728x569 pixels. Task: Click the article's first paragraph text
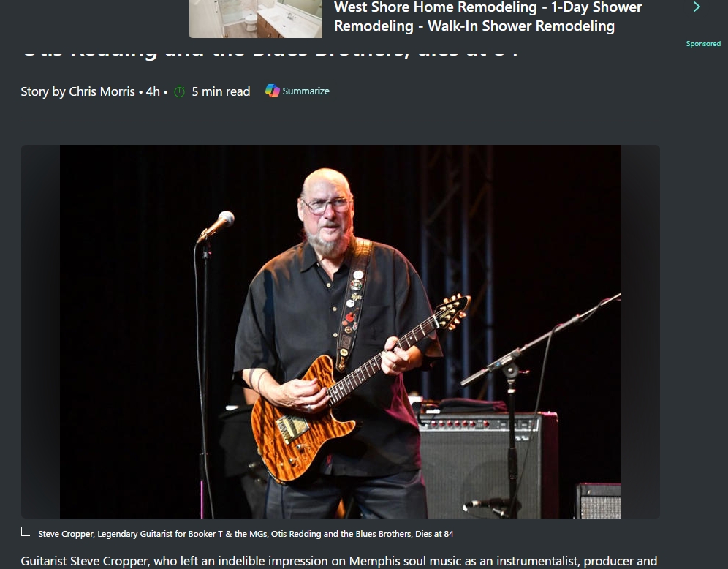point(339,561)
